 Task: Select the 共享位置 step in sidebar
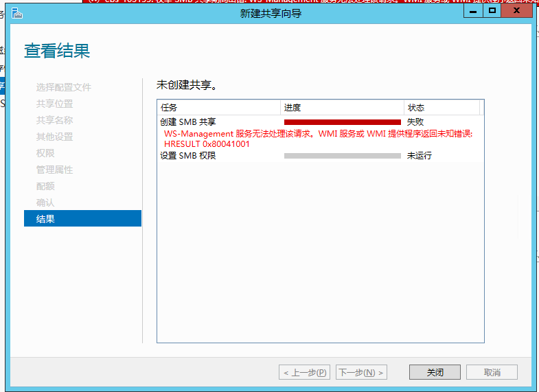click(x=55, y=104)
